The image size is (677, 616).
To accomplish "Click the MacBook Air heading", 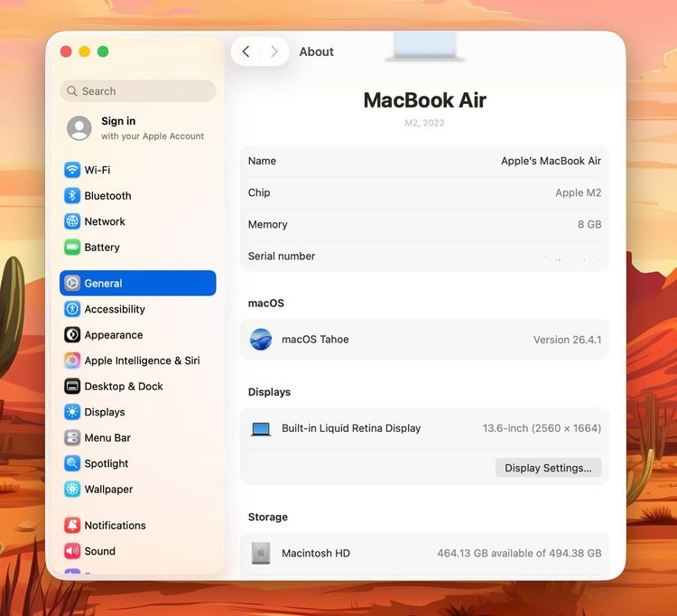I will tap(425, 100).
